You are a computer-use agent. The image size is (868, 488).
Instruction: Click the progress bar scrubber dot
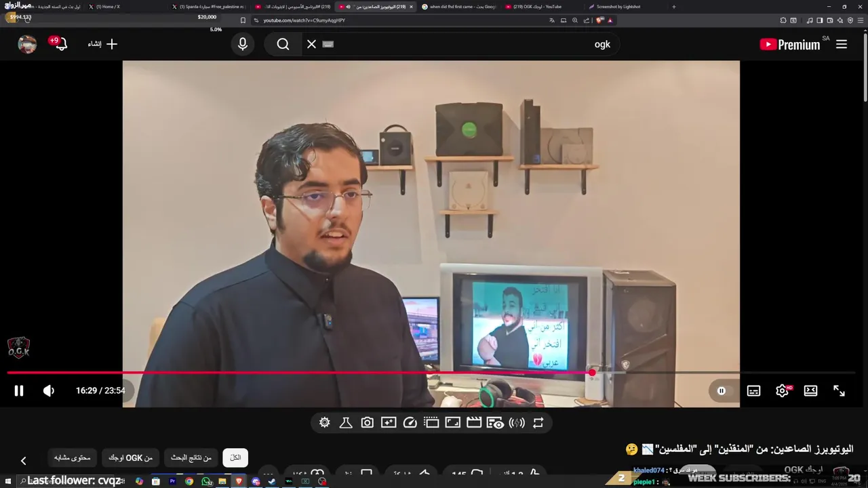[592, 373]
